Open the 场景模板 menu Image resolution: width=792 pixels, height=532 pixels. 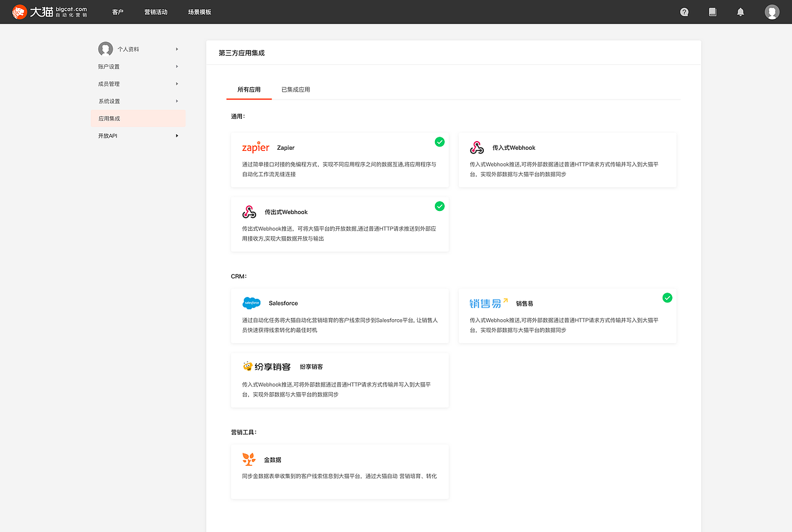pyautogui.click(x=200, y=12)
